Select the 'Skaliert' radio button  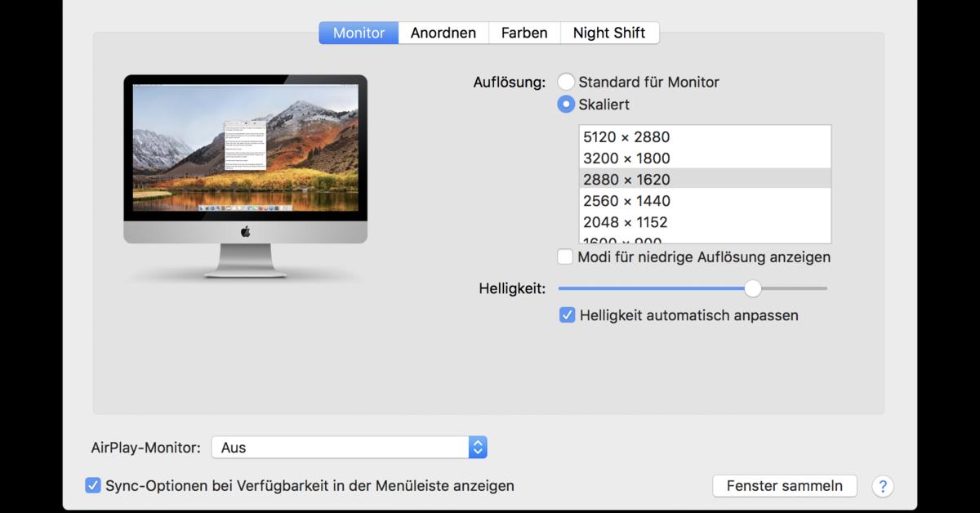(x=566, y=105)
